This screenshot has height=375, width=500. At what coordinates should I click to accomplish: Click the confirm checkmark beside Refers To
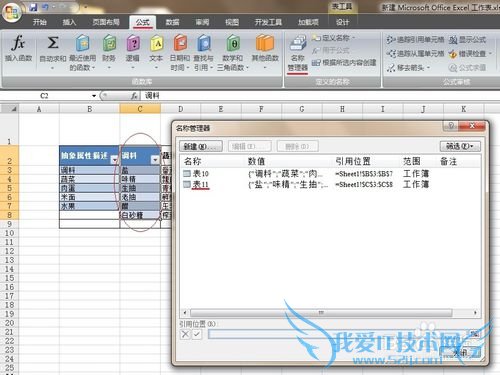click(x=197, y=334)
